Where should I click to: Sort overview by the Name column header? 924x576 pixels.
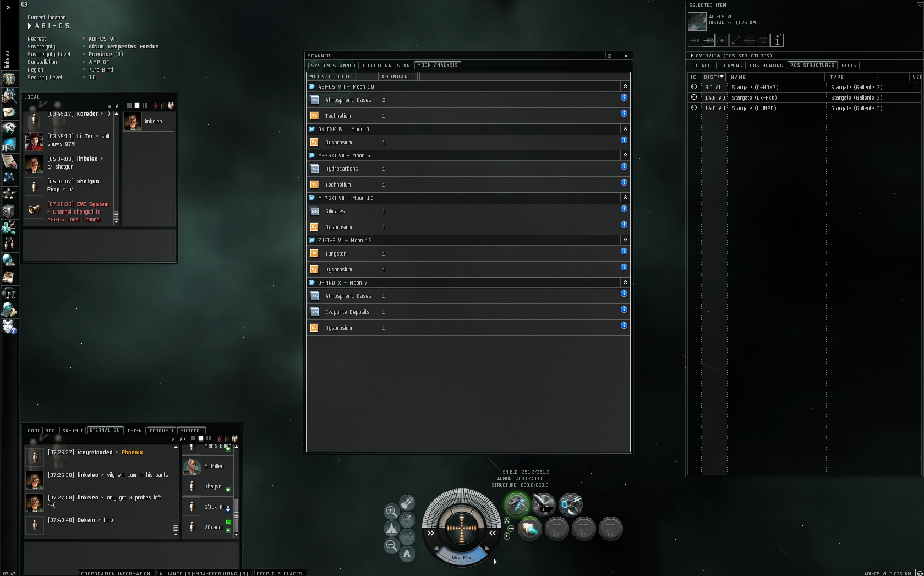[x=777, y=77]
